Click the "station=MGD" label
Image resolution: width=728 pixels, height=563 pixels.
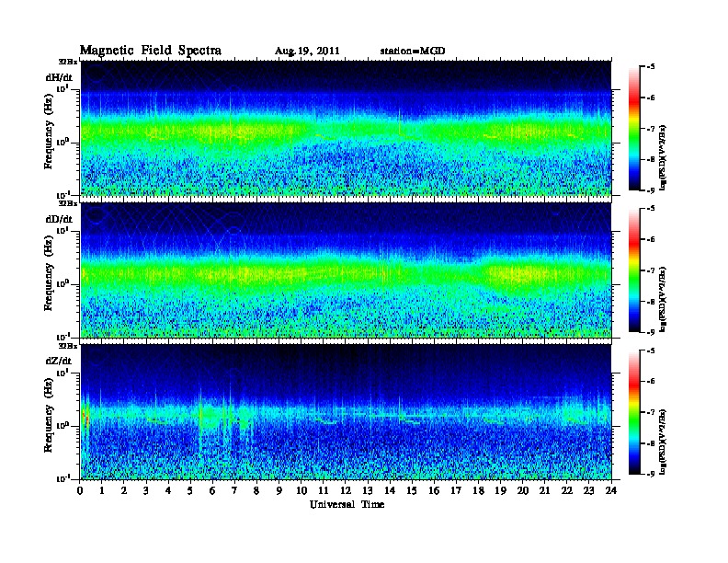[413, 51]
